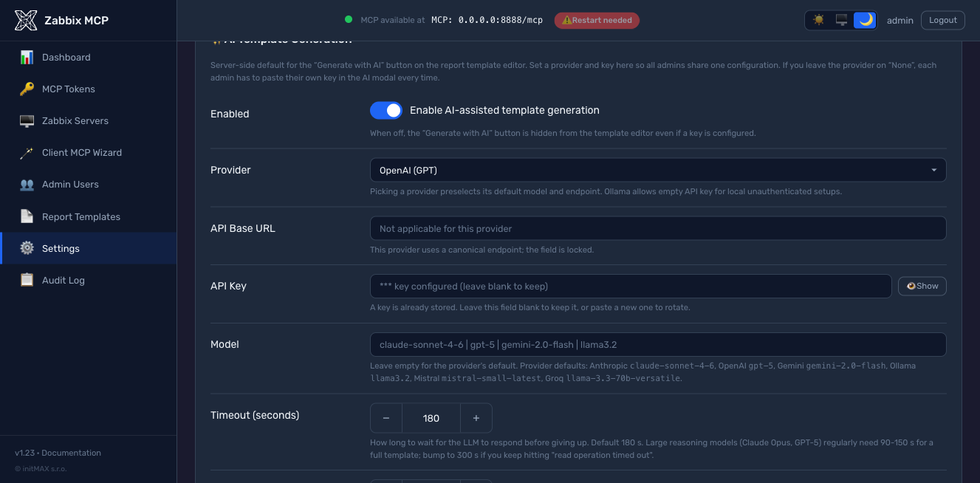980x483 pixels.
Task: Click the 'Timeout (seconds)' label
Action: coord(255,415)
